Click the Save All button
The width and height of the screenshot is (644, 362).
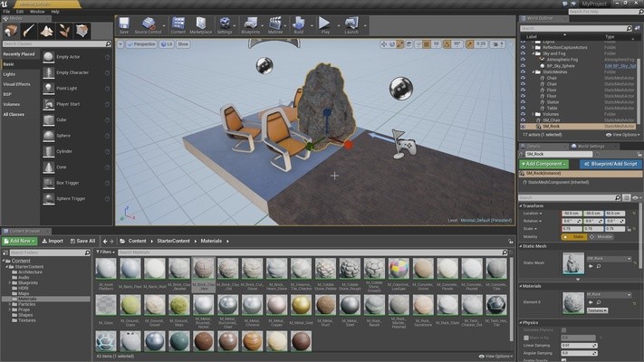coord(82,242)
